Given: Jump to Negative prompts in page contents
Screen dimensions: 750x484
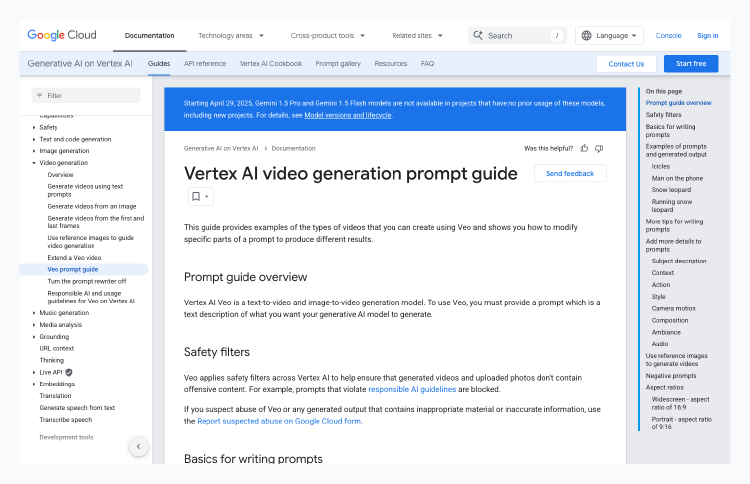Looking at the screenshot, I should pos(671,376).
